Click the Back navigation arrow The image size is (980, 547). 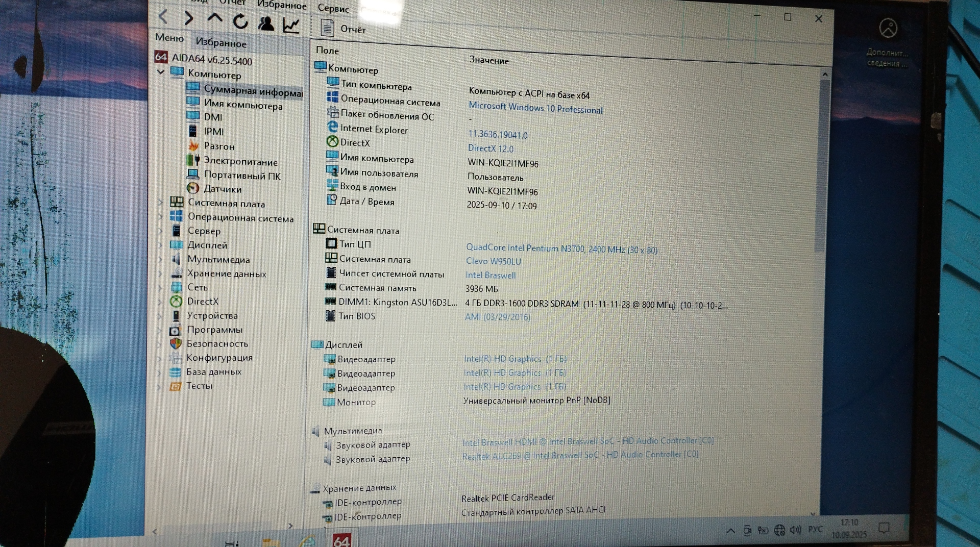click(x=163, y=17)
